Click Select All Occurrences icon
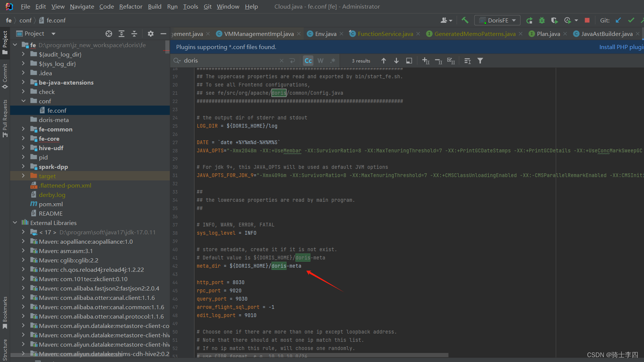 coord(451,61)
